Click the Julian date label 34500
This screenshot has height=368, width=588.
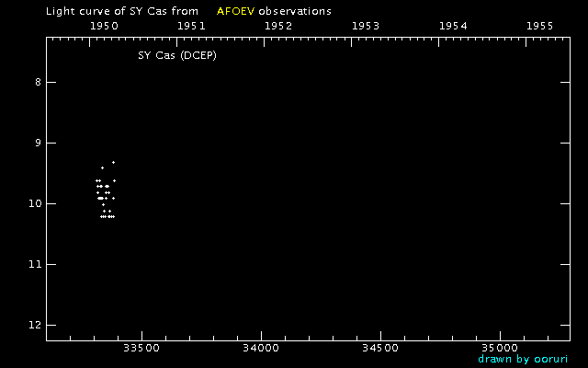(x=380, y=348)
